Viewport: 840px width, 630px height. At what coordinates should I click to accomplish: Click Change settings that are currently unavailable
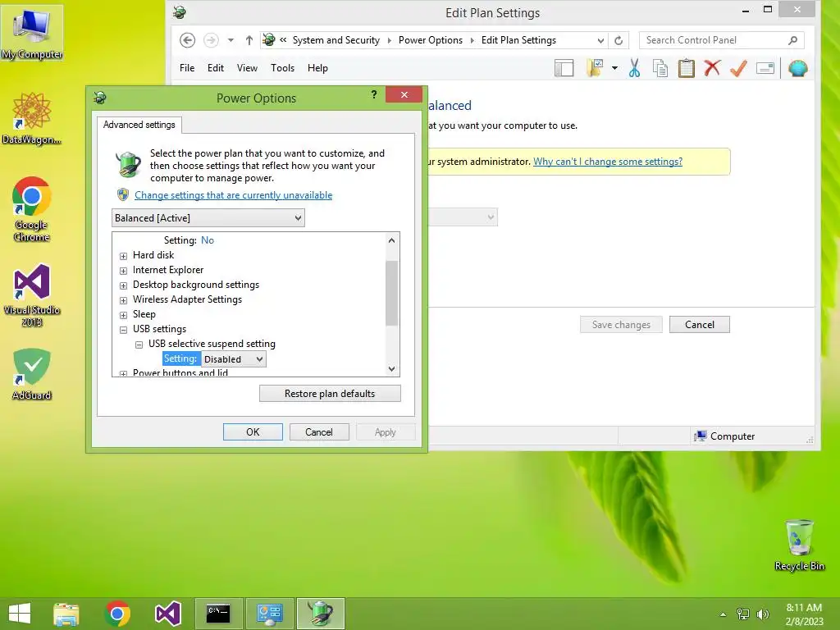[x=233, y=195]
